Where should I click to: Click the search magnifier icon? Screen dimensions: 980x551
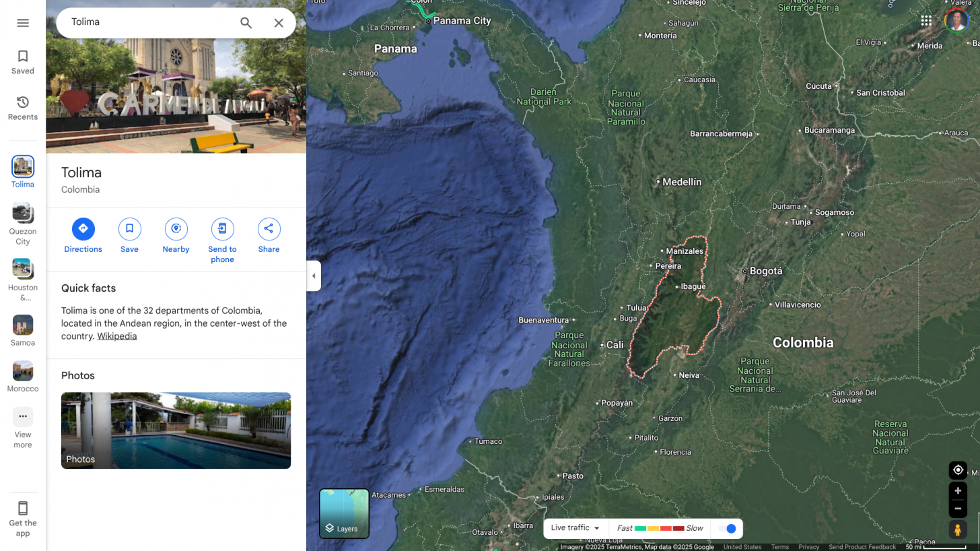pos(246,23)
